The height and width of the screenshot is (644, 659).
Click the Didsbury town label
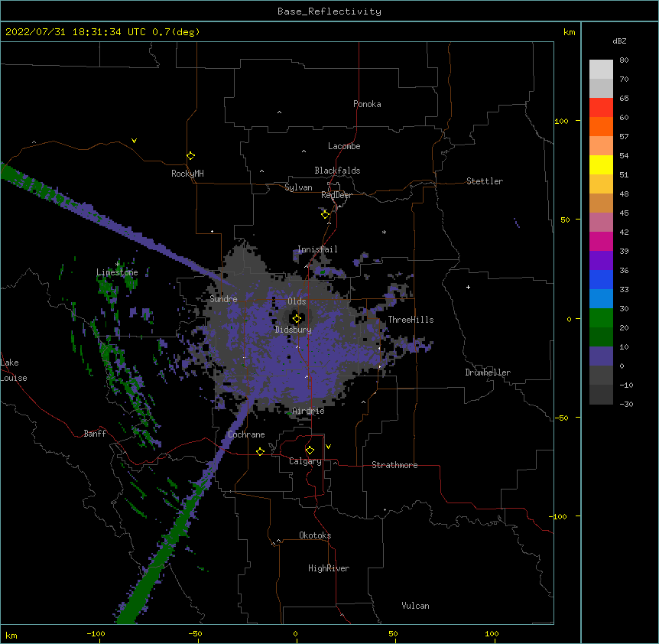click(293, 330)
